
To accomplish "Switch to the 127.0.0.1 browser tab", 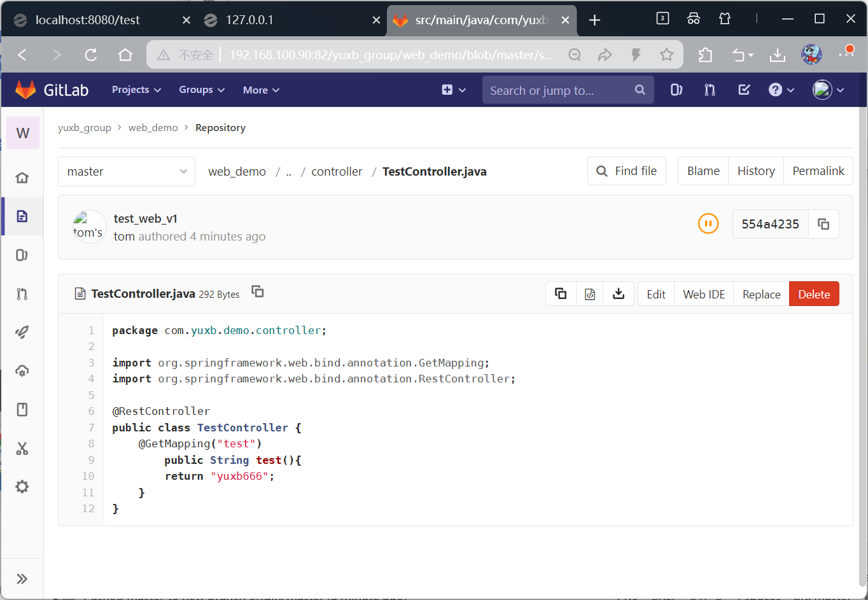I will [x=291, y=20].
